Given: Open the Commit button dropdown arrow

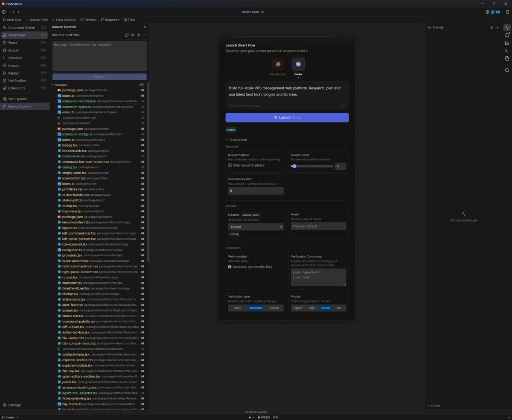Looking at the screenshot, I should coord(144,77).
